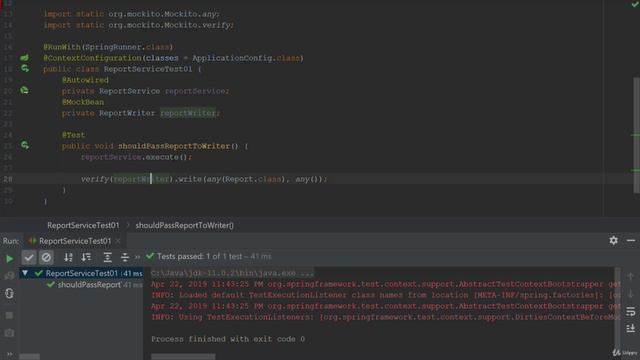Collapse ReportServiceTest01 node in test tree
This screenshot has width=640, height=360.
25,273
